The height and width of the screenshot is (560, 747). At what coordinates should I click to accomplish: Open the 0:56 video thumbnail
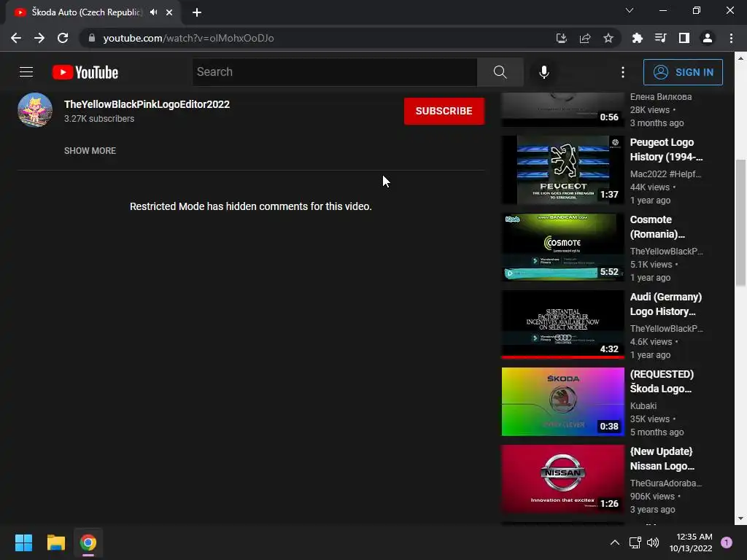[x=562, y=109]
